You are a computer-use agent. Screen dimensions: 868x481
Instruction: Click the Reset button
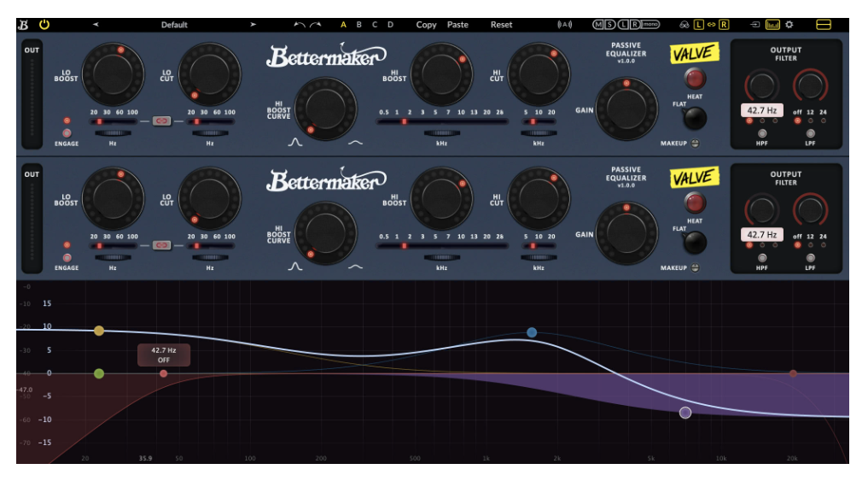click(x=501, y=25)
